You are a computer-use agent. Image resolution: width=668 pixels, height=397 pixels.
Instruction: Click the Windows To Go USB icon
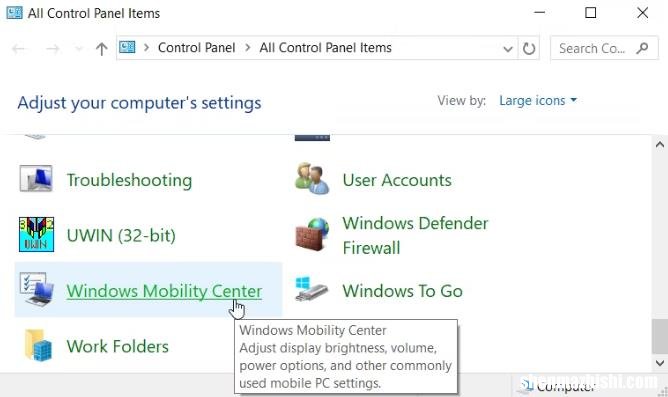click(311, 290)
